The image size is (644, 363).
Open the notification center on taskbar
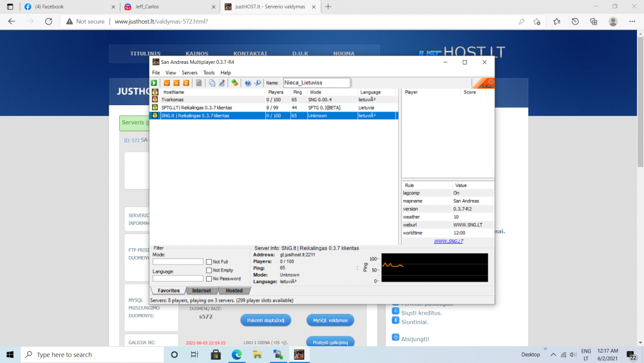[632, 355]
